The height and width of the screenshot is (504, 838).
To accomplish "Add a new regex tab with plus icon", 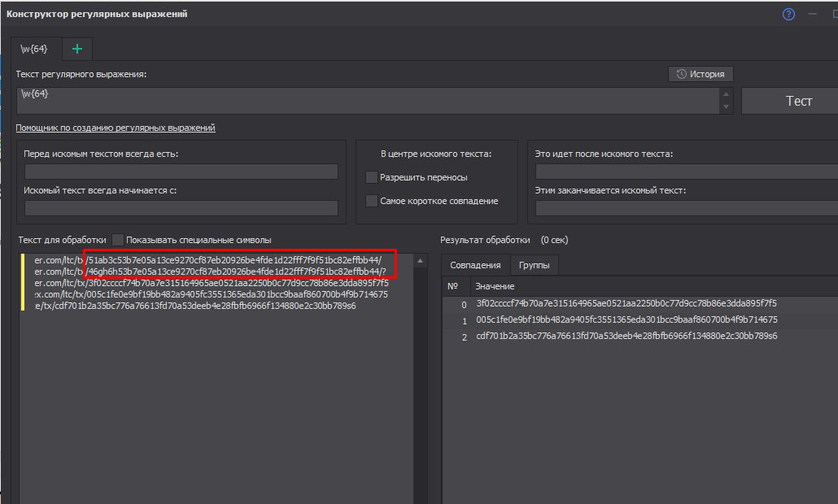I will 77,49.
